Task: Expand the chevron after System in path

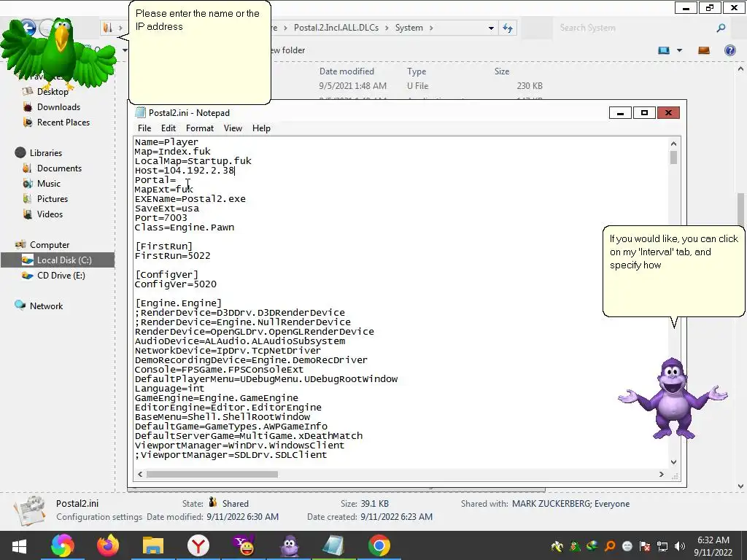Action: (431, 28)
